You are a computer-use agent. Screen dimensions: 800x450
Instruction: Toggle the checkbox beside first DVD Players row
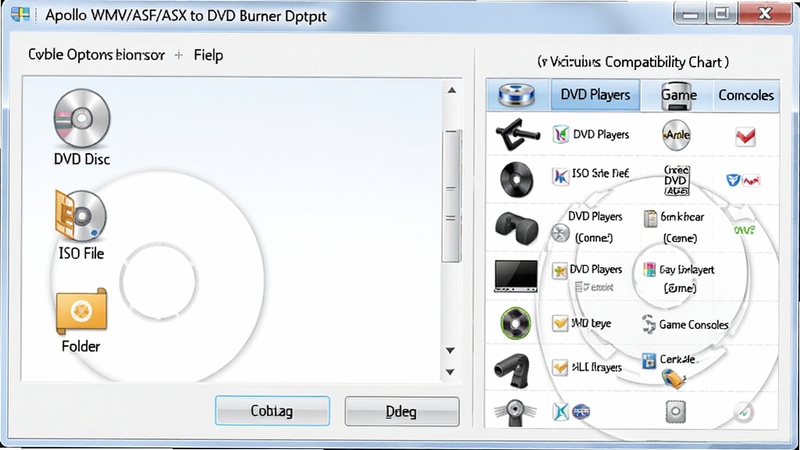(561, 135)
